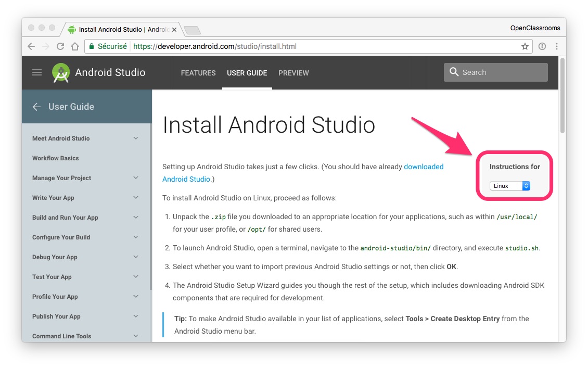Expand Publish Your App section
The height and width of the screenshot is (368, 588).
coord(136,316)
